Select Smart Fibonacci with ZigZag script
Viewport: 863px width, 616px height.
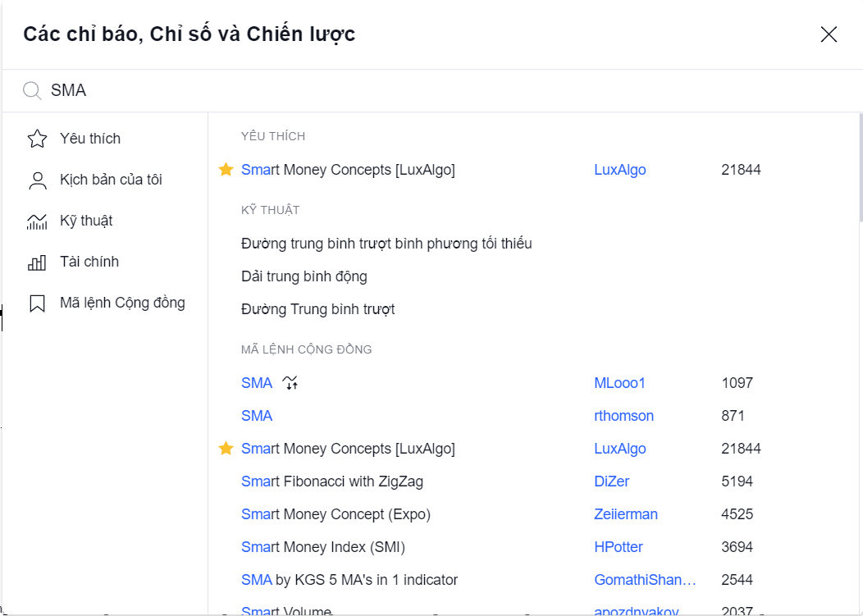coord(332,481)
